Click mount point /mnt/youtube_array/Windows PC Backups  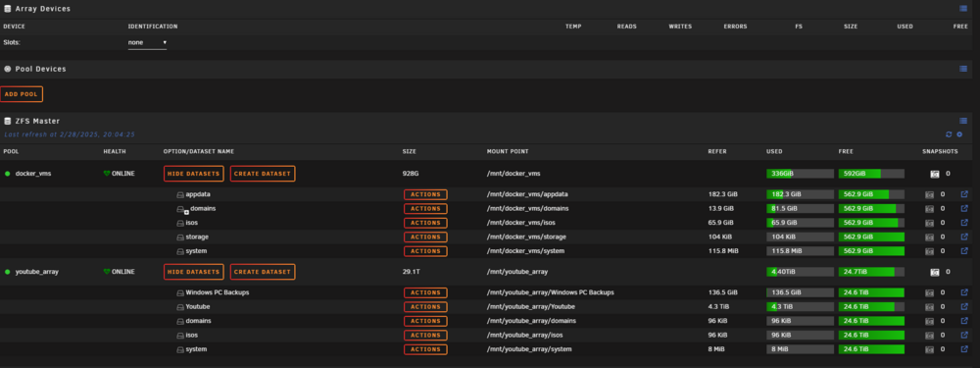[550, 292]
